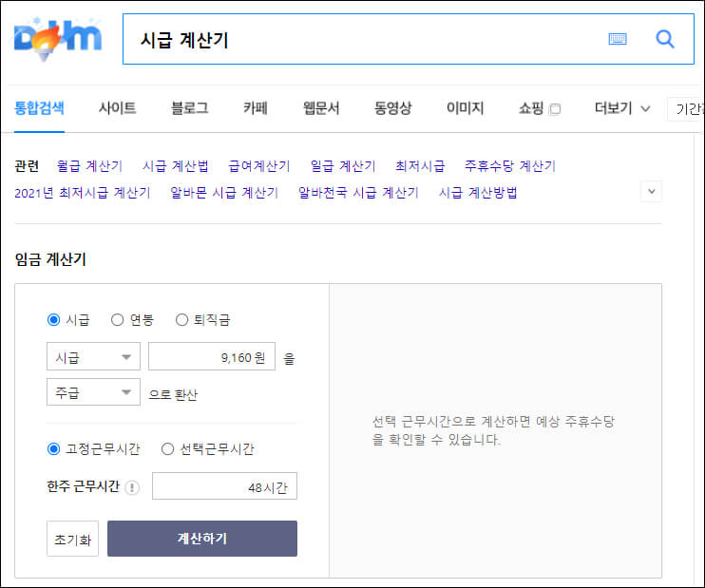The width and height of the screenshot is (705, 588).
Task: Expand the related searches chevron
Action: coord(652,192)
